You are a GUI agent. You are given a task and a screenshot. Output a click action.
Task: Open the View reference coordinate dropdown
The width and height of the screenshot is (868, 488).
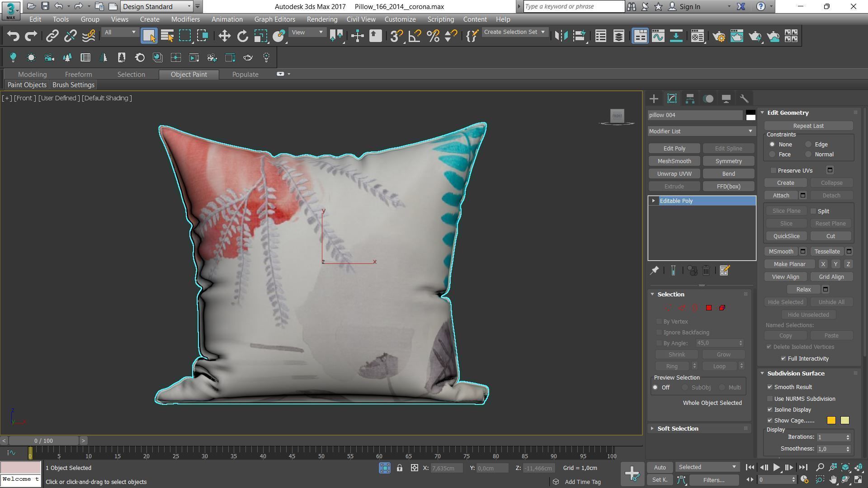coord(307,32)
